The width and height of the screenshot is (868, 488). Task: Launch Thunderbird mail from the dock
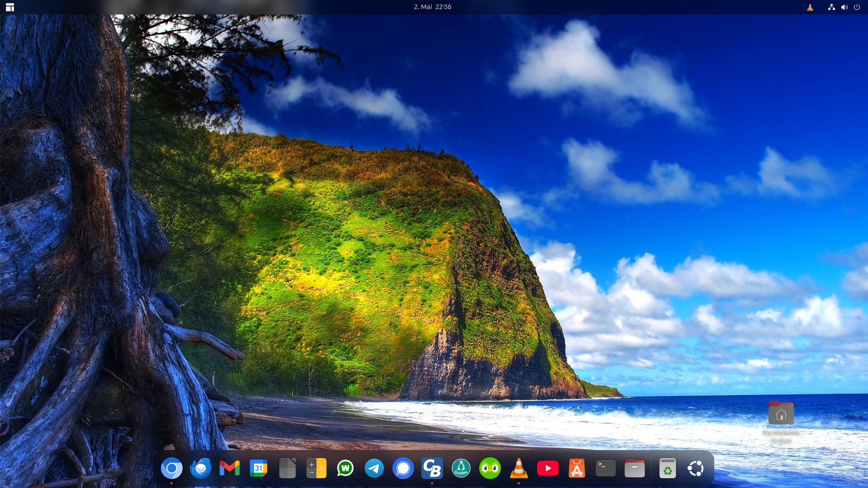tap(201, 469)
